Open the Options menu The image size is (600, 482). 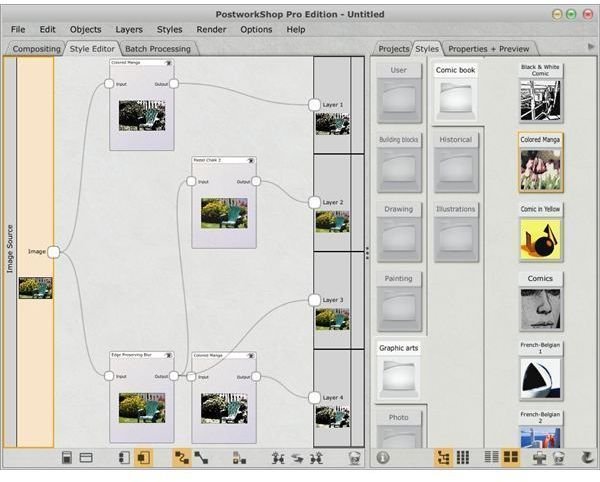coord(256,29)
